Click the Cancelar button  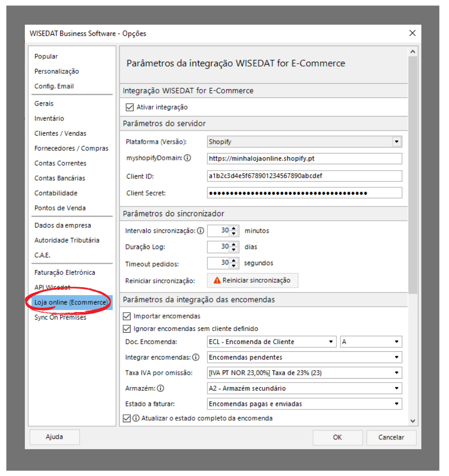(x=391, y=437)
